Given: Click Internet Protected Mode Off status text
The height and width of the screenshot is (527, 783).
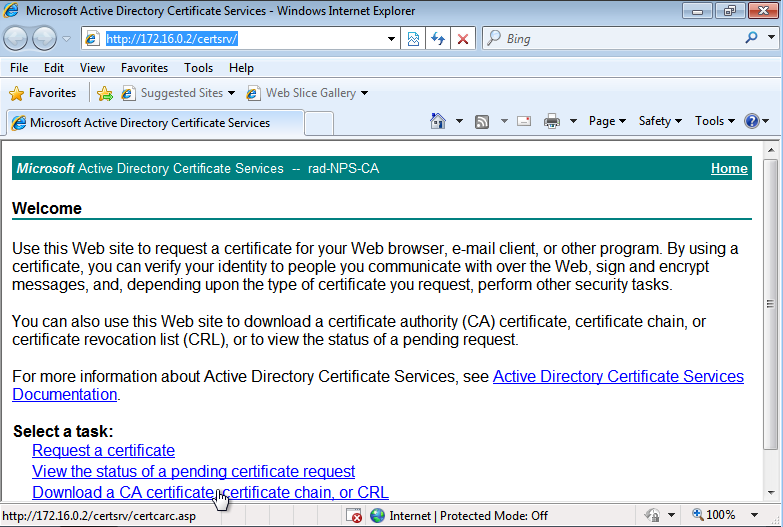Looking at the screenshot, I should tap(468, 516).
